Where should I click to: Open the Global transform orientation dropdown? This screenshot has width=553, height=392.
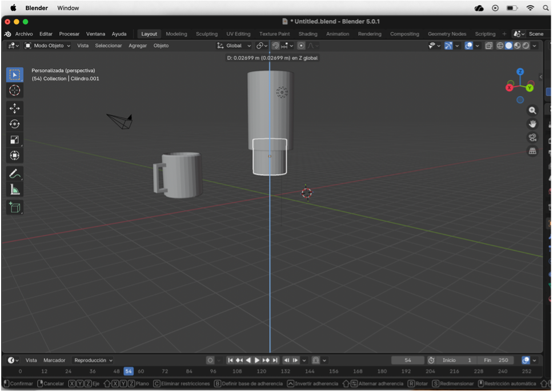pyautogui.click(x=234, y=46)
